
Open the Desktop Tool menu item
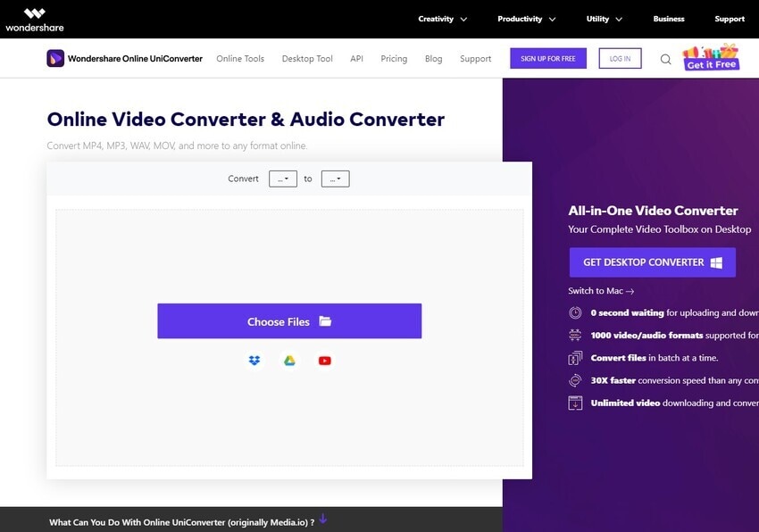(307, 59)
